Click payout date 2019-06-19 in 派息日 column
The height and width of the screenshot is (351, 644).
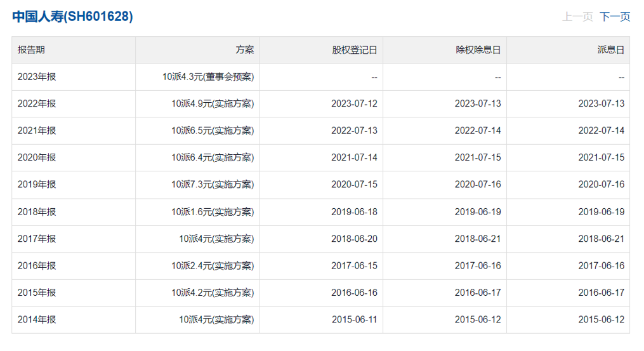(x=601, y=211)
